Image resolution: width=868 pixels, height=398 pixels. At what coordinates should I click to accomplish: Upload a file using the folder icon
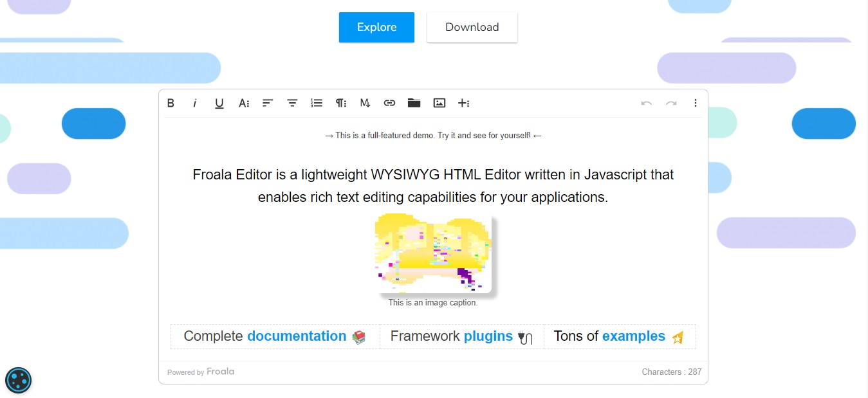pyautogui.click(x=414, y=103)
